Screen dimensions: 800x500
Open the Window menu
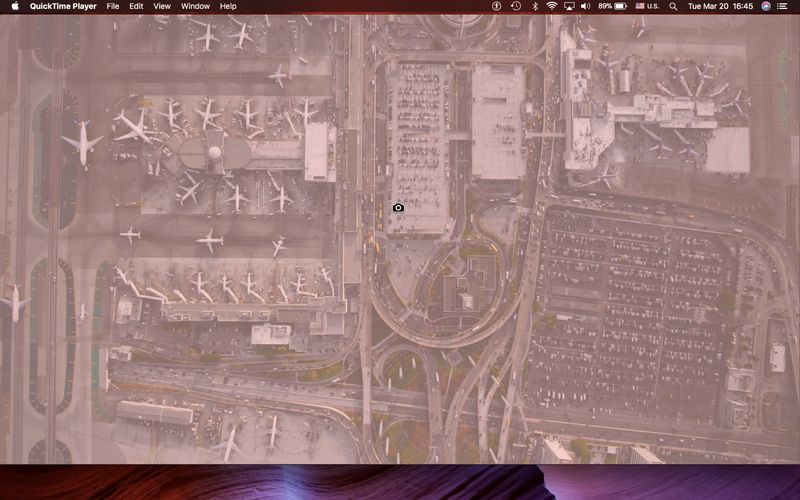click(195, 6)
